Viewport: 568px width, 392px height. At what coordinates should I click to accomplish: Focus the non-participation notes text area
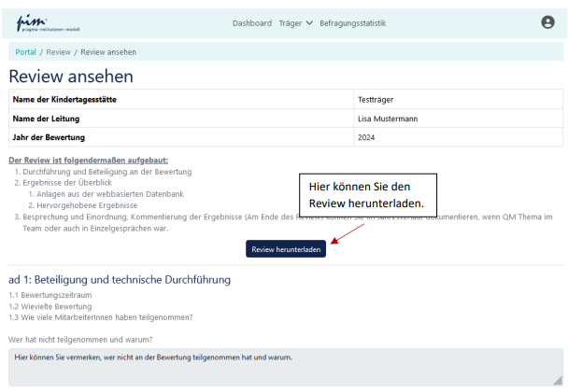pyautogui.click(x=284, y=366)
